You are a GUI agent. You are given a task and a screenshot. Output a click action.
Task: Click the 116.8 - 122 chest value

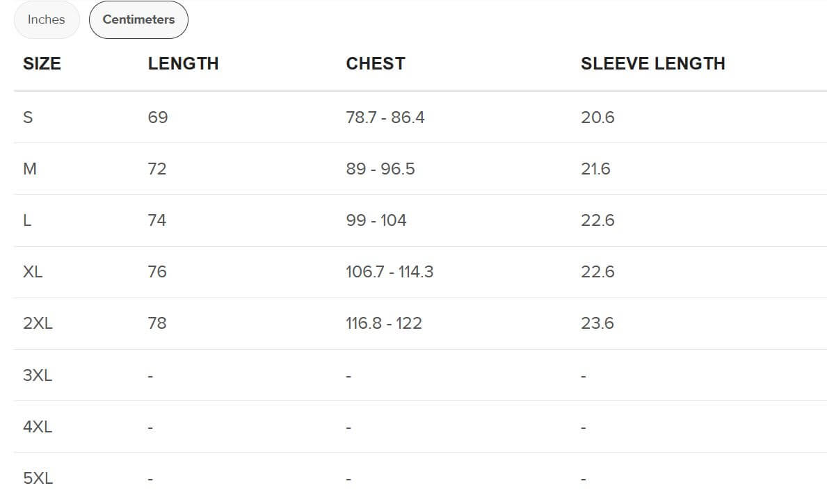click(x=383, y=323)
